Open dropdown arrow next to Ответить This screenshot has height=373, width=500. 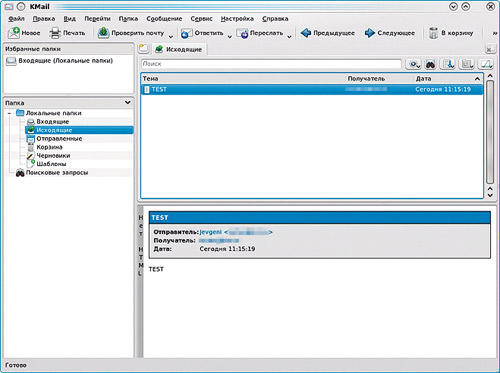(x=229, y=36)
